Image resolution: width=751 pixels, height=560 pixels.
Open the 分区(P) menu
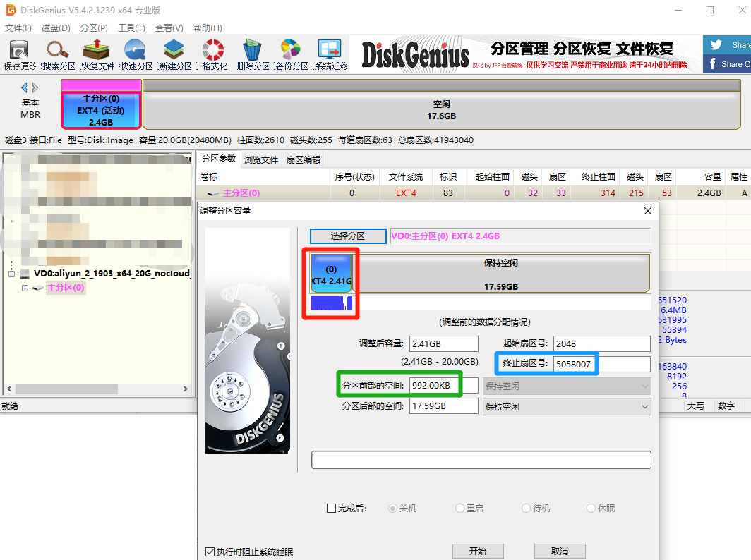94,28
